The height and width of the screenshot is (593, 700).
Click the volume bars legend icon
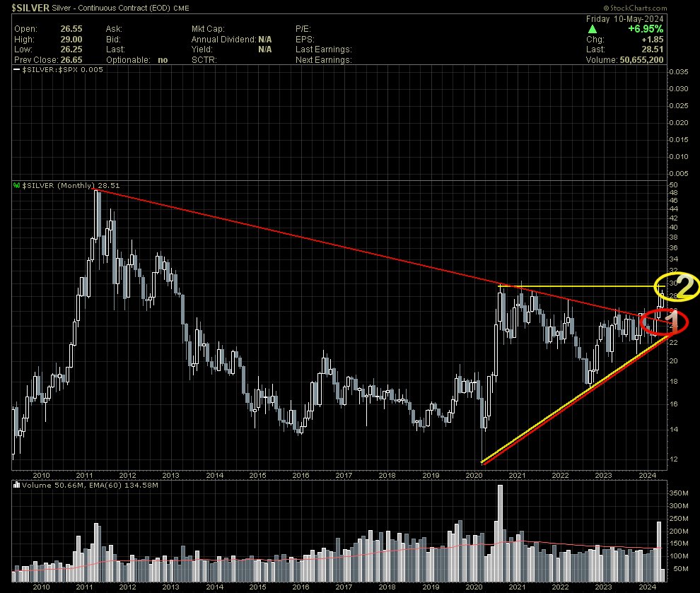tap(16, 485)
